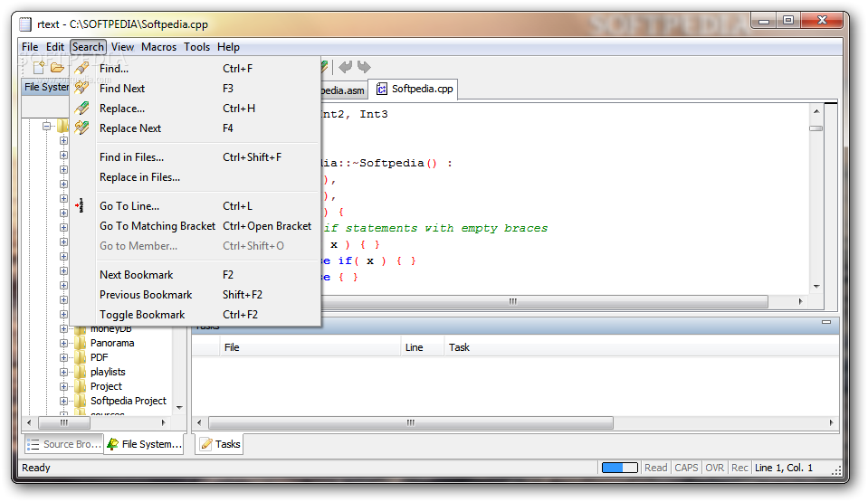Click the Panorama folder icon
The width and height of the screenshot is (868, 502).
tap(81, 343)
